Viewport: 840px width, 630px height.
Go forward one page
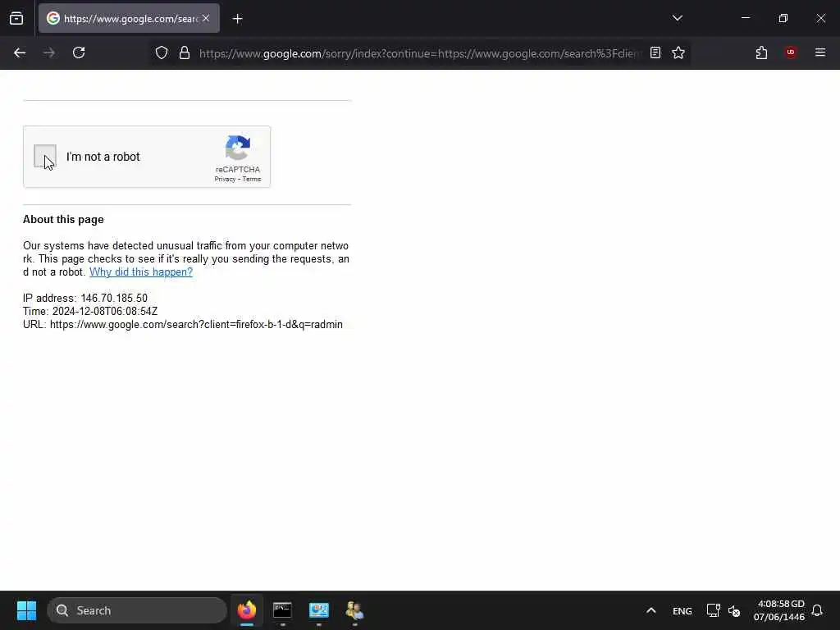(48, 52)
